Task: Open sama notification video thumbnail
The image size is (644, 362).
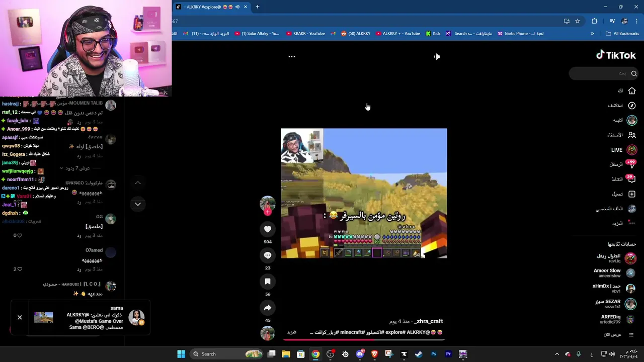Action: pos(43,317)
